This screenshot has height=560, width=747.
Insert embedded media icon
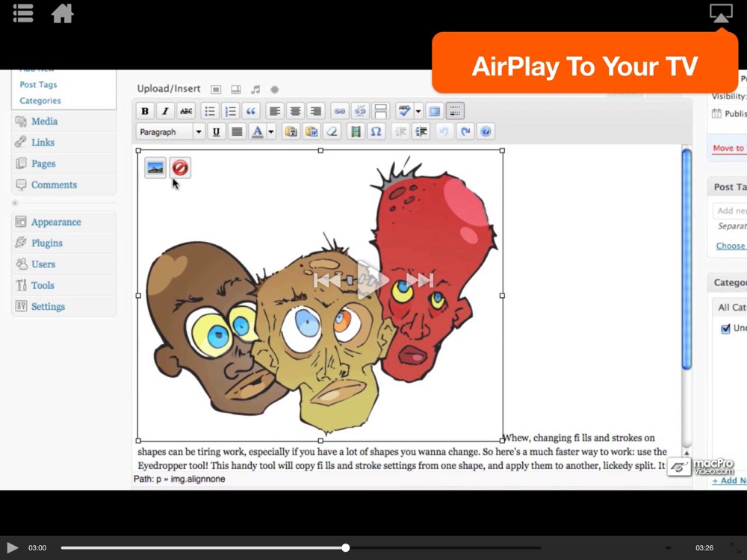[x=356, y=131]
